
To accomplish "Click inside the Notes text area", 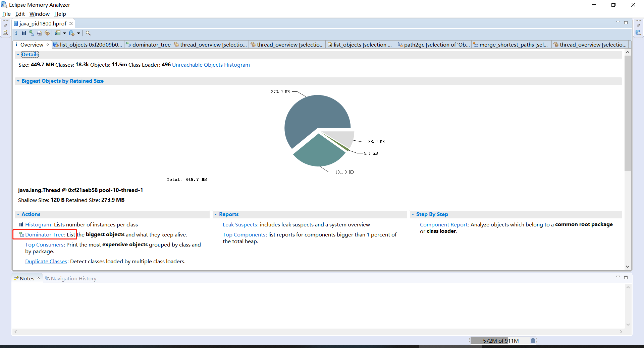I will click(318, 305).
